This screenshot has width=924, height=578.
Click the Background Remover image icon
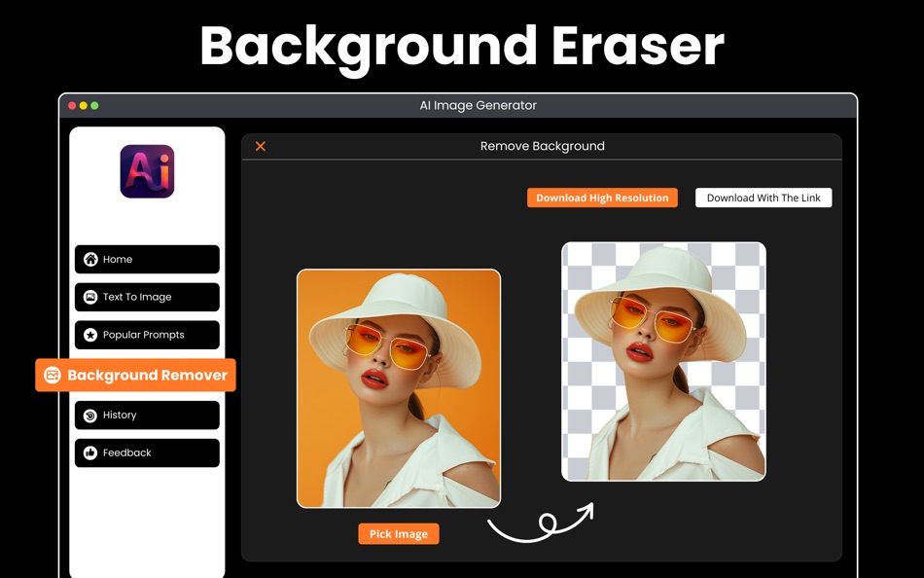[53, 375]
